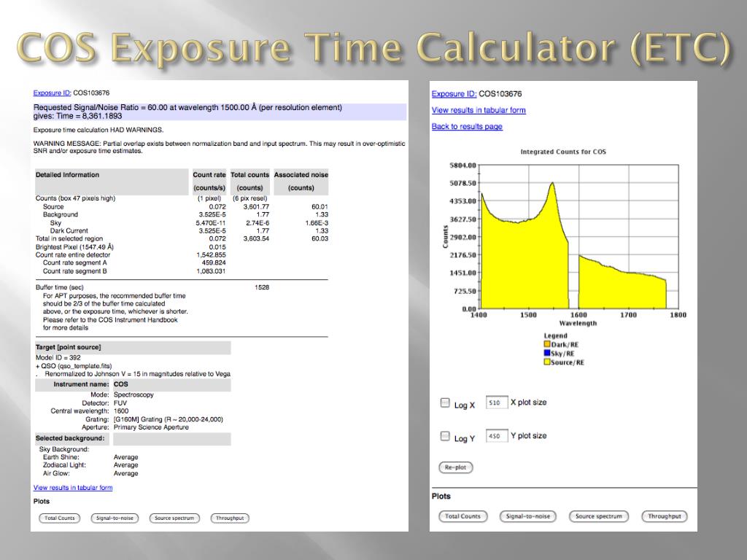
Task: Click the Source total counts value 3,601.77
Action: pyautogui.click(x=256, y=206)
